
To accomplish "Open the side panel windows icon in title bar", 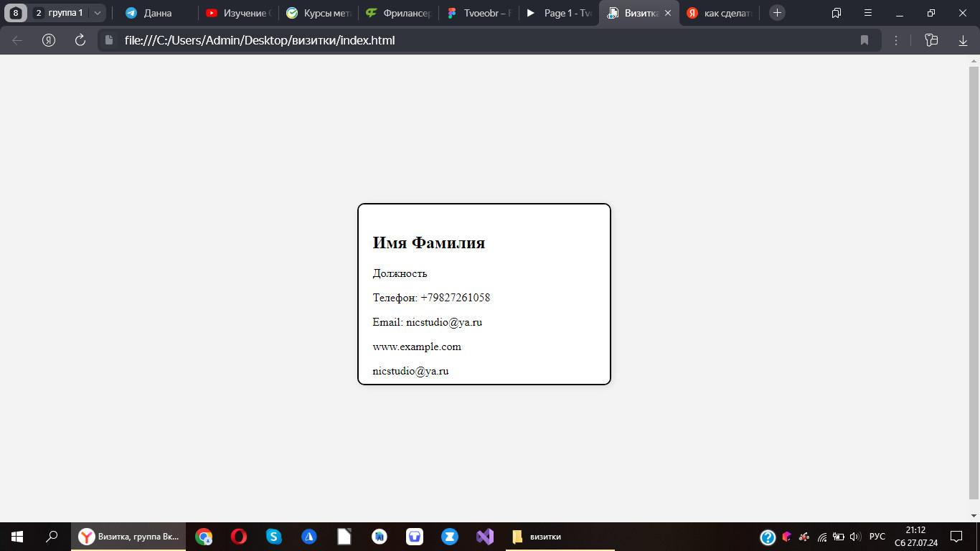I will click(x=836, y=13).
